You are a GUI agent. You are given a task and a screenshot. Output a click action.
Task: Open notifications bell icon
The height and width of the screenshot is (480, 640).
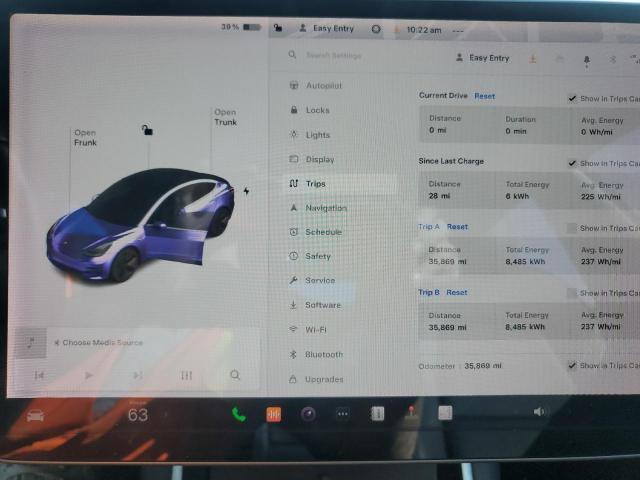coord(587,61)
